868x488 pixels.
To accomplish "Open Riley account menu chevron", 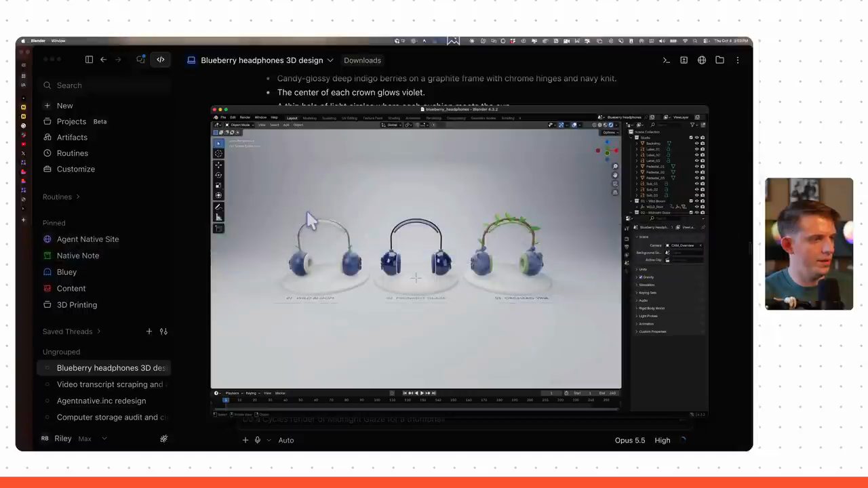I will coord(104,439).
